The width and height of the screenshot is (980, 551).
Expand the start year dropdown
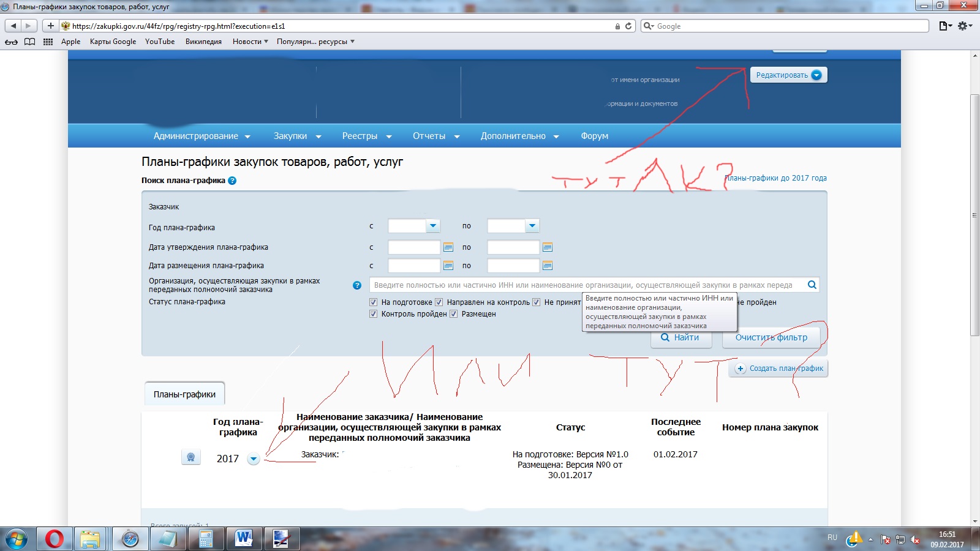tap(433, 226)
